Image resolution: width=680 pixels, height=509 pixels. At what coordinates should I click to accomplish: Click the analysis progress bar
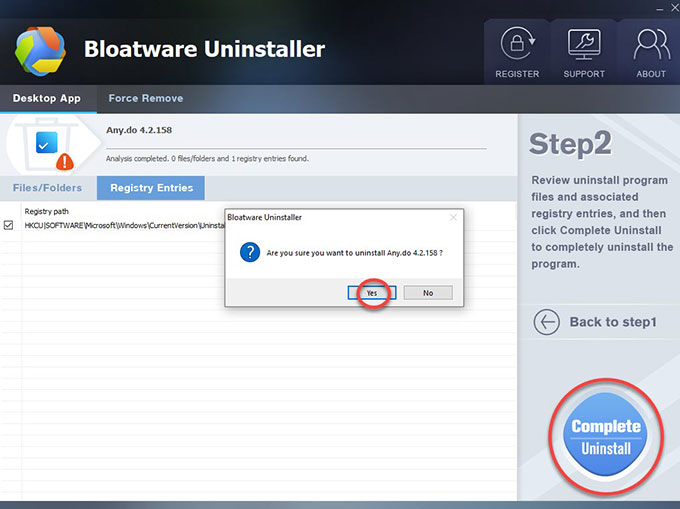pos(296,148)
